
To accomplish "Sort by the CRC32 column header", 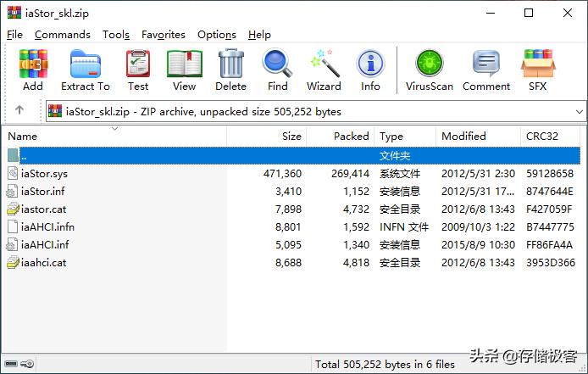I will (x=550, y=136).
